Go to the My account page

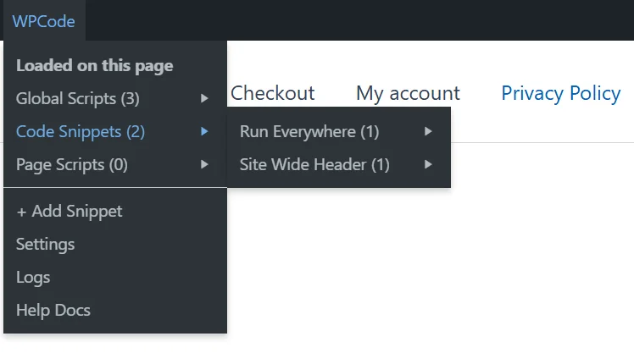(x=408, y=93)
